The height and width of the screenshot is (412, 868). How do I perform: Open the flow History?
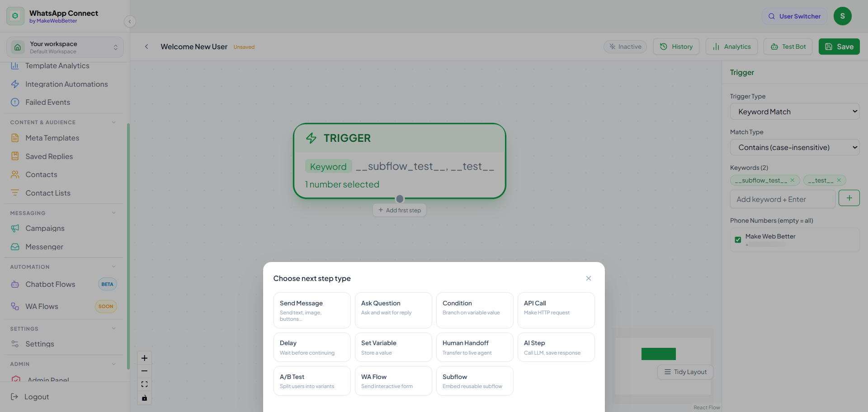676,47
